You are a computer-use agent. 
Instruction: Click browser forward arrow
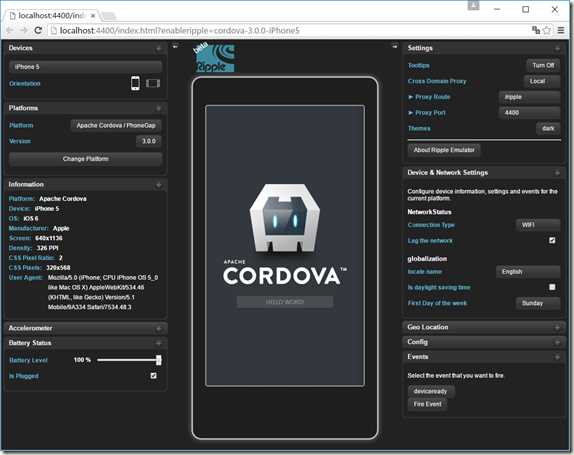[x=24, y=30]
